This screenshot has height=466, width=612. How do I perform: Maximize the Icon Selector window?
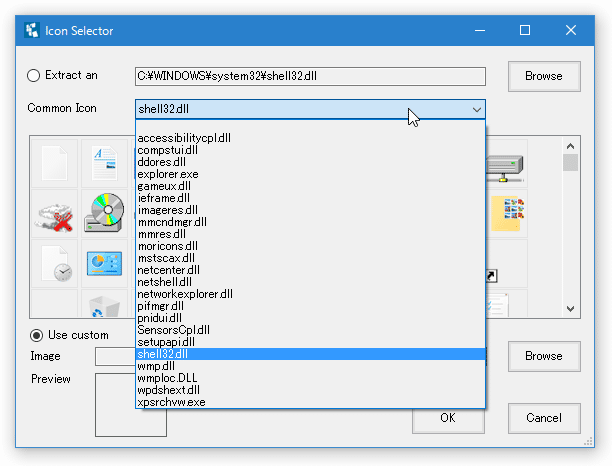pyautogui.click(x=525, y=30)
